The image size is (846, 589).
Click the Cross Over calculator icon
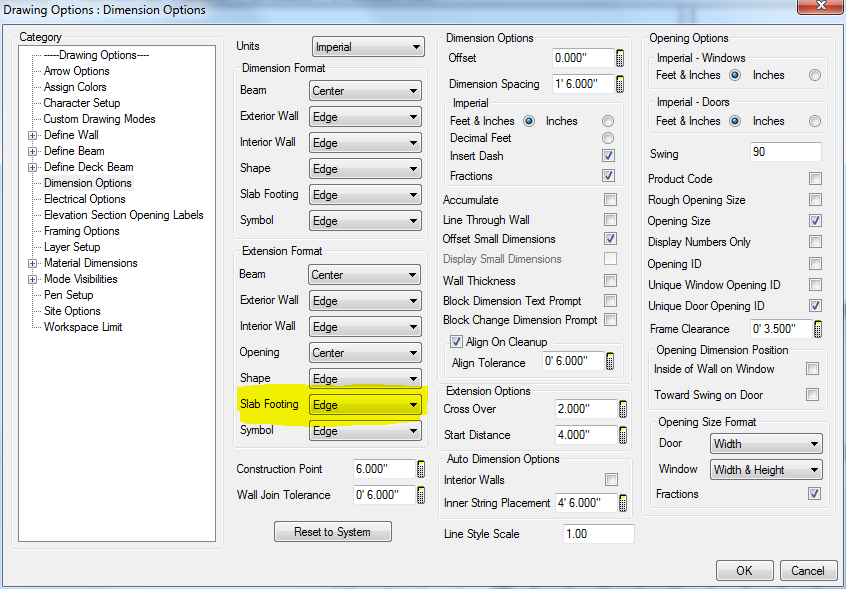click(623, 409)
